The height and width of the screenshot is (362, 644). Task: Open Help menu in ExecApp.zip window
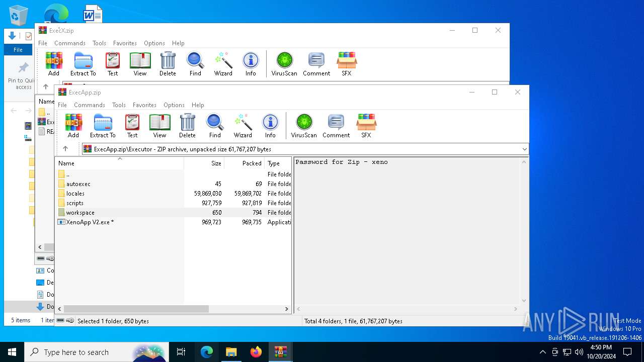point(198,105)
